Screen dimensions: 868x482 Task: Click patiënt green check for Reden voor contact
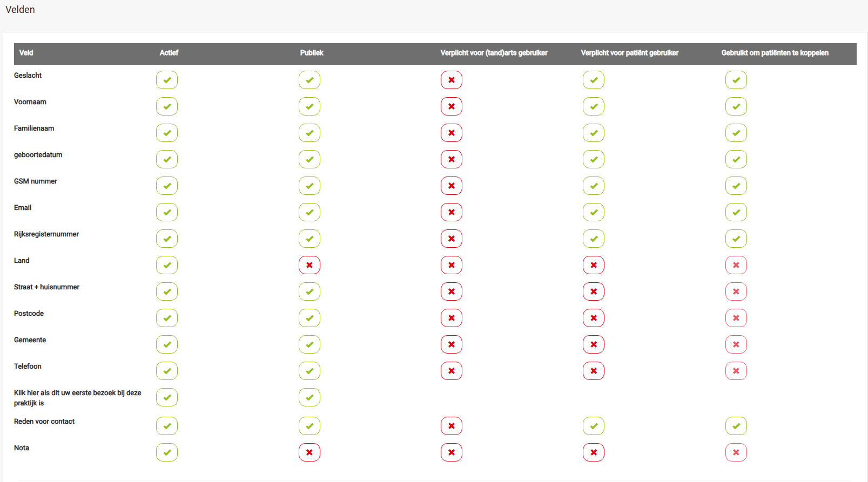pos(594,426)
